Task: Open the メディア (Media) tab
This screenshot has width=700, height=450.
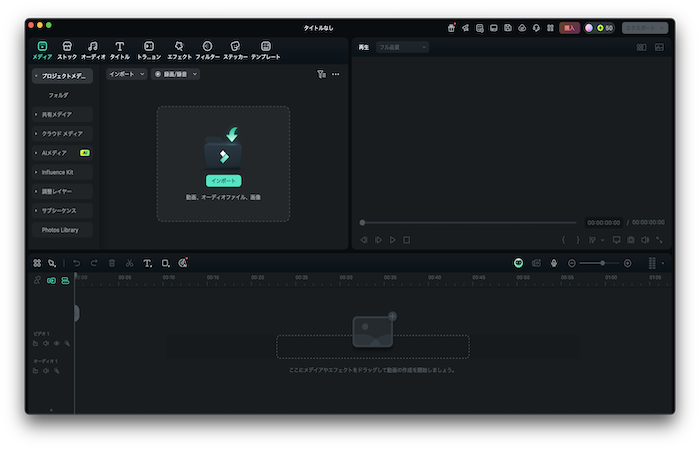Action: coord(42,50)
